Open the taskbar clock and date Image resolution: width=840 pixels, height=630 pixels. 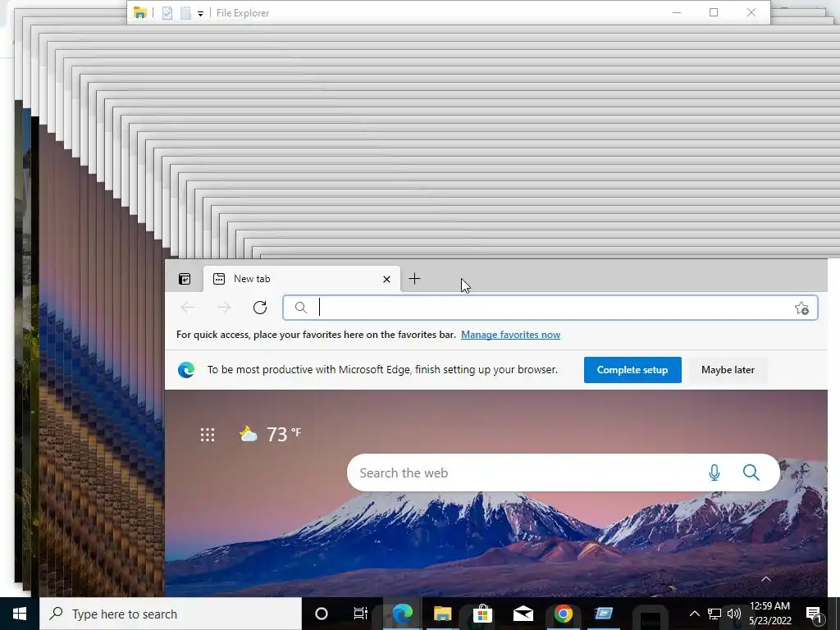click(769, 614)
